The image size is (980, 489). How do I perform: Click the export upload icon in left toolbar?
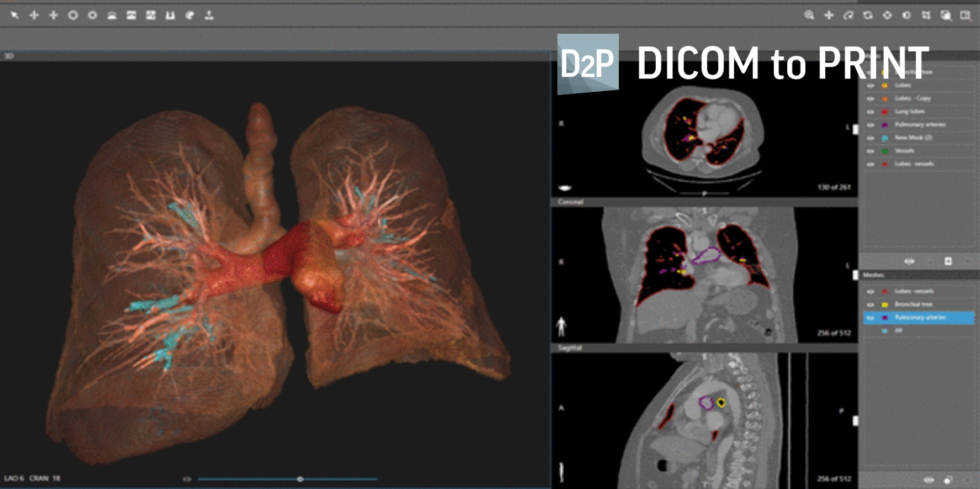[x=209, y=15]
